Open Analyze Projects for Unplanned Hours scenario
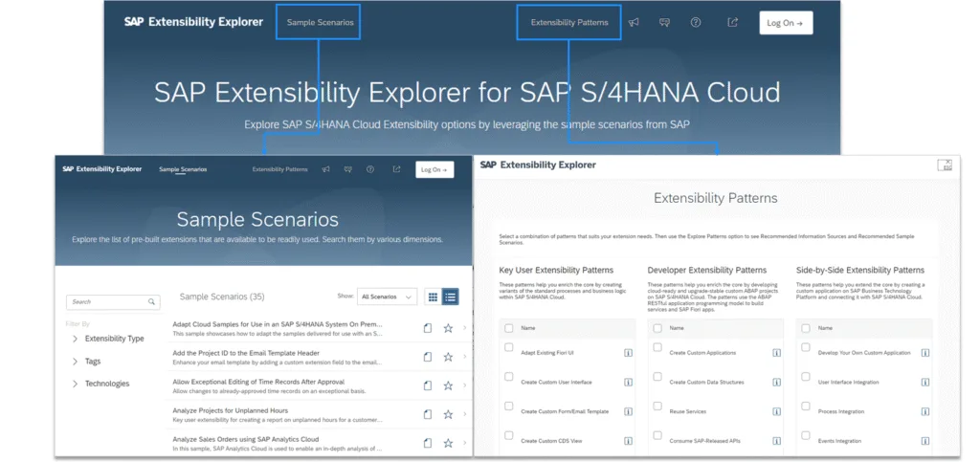Viewport: 980px width, 462px height. [x=230, y=410]
